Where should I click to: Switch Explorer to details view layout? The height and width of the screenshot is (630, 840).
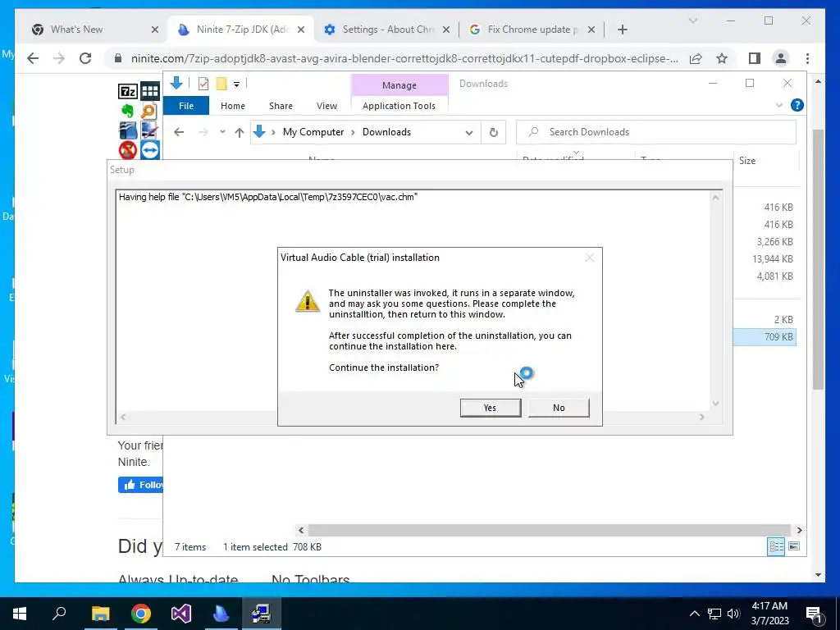pos(776,546)
